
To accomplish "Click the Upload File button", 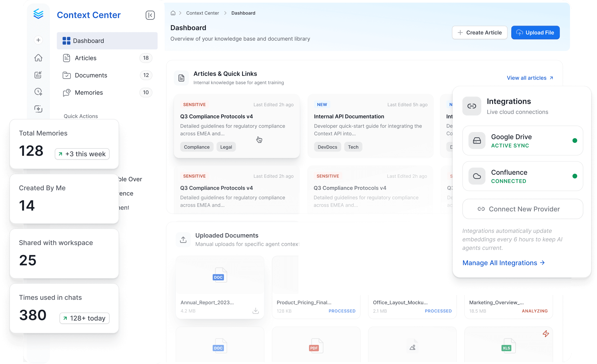I will tap(535, 32).
